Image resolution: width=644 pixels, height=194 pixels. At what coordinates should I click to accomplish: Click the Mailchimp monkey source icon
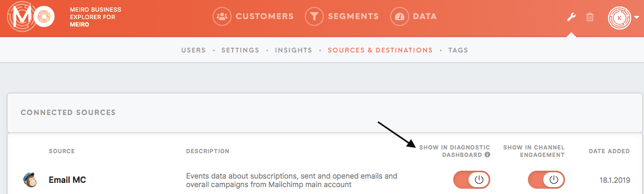point(30,180)
